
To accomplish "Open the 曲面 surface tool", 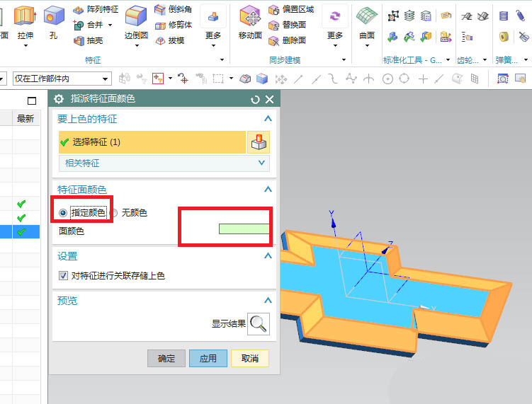I will 367,25.
